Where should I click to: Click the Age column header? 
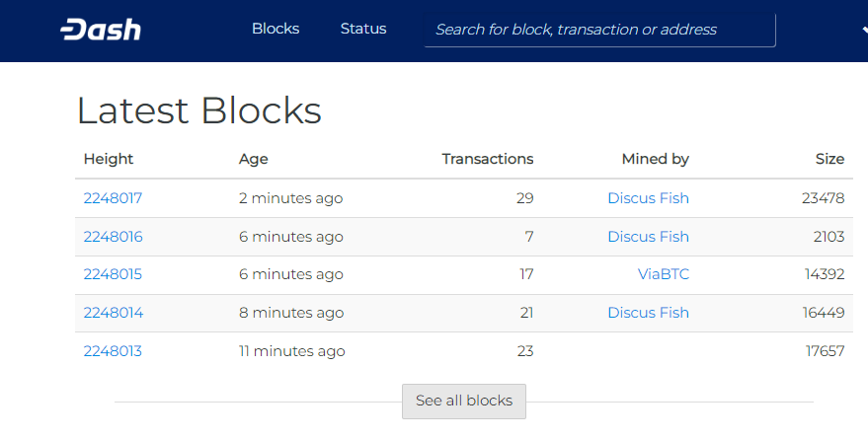pyautogui.click(x=254, y=159)
